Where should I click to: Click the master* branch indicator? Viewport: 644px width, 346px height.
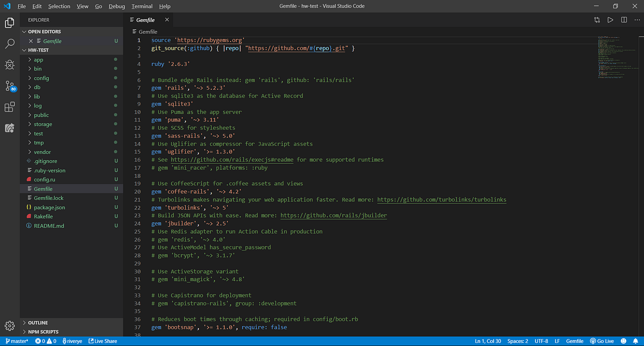(17, 340)
